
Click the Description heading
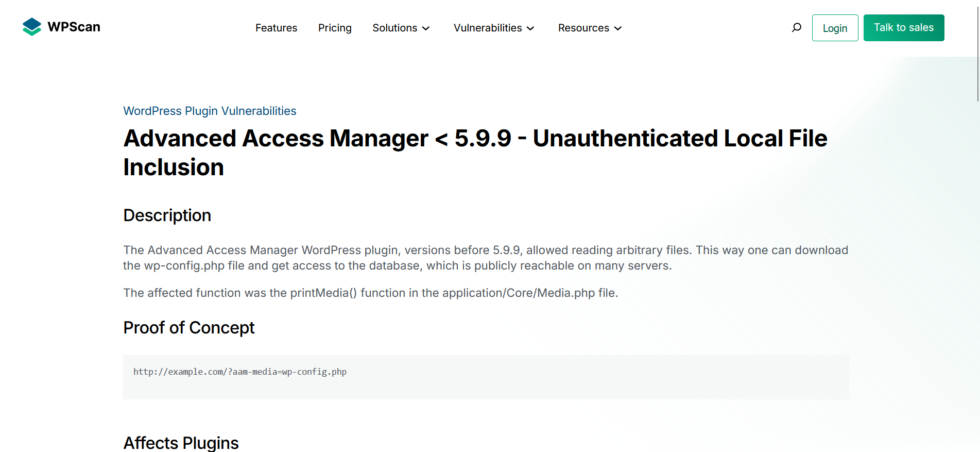(167, 215)
